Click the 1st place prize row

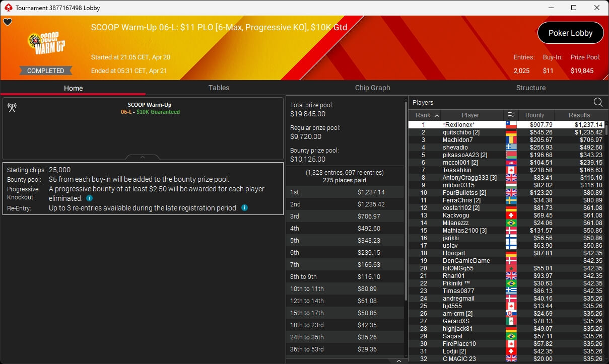[x=345, y=192]
